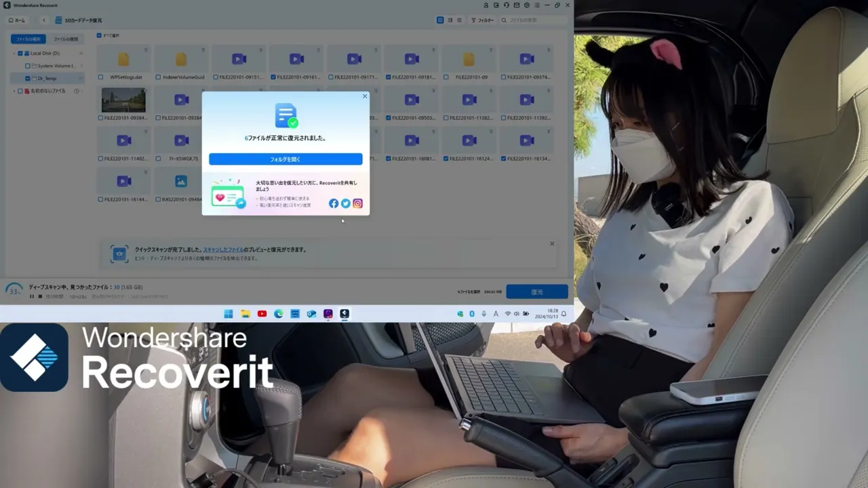Open the スキャンしたファイル link
This screenshot has height=488, width=868.
point(223,249)
